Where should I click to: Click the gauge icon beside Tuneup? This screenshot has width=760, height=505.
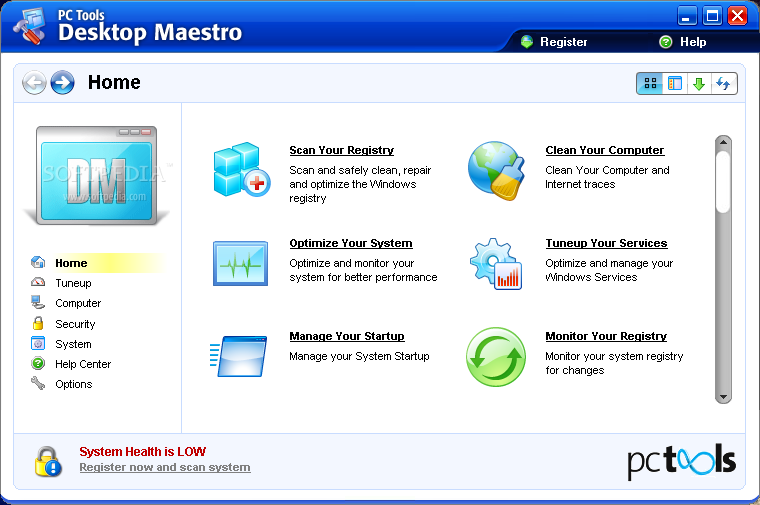pyautogui.click(x=38, y=282)
